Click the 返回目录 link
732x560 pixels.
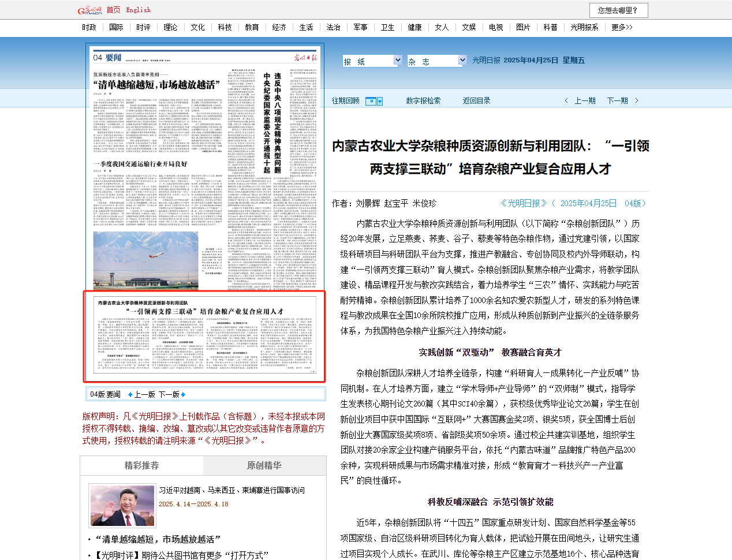point(476,101)
